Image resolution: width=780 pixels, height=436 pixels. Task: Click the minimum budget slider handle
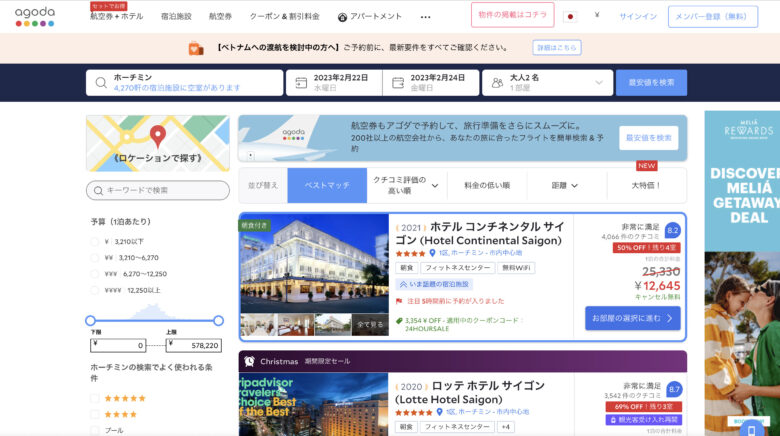[91, 321]
